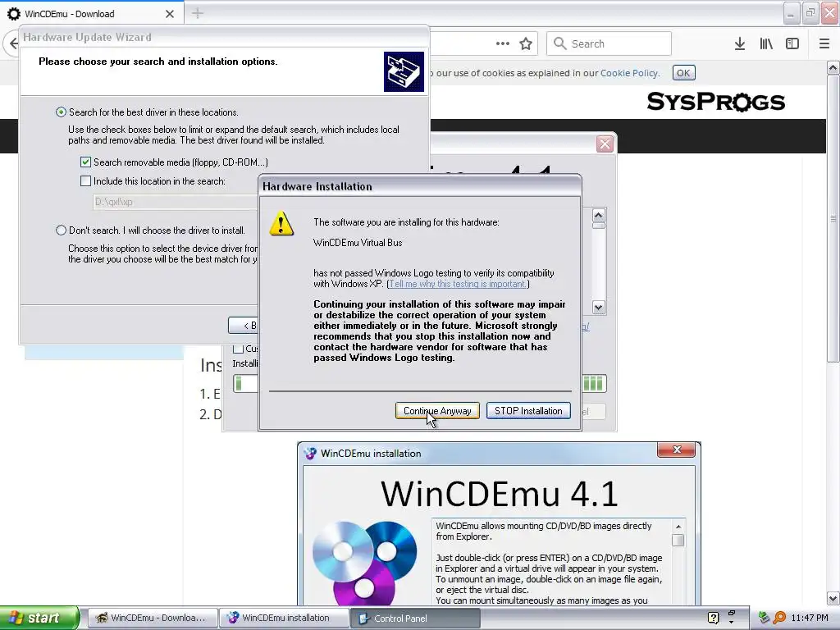Click Continue Anyway in Hardware Installation dialog
The height and width of the screenshot is (630, 840).
coord(437,411)
